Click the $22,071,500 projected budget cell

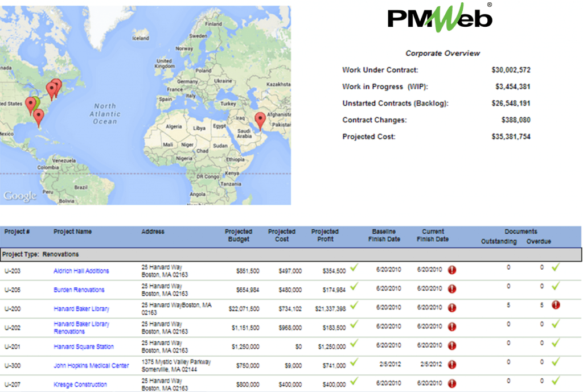point(244,309)
